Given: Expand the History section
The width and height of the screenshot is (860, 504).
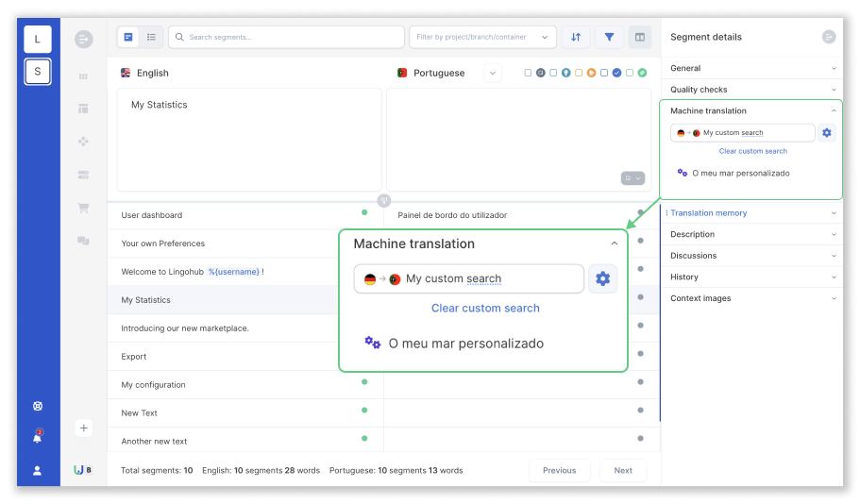Looking at the screenshot, I should [752, 277].
